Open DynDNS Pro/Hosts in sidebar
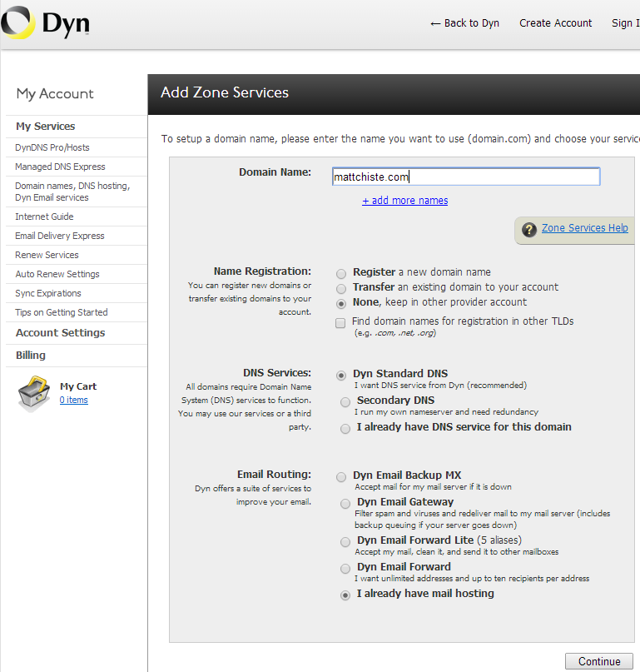This screenshot has width=640, height=672. coord(52,147)
